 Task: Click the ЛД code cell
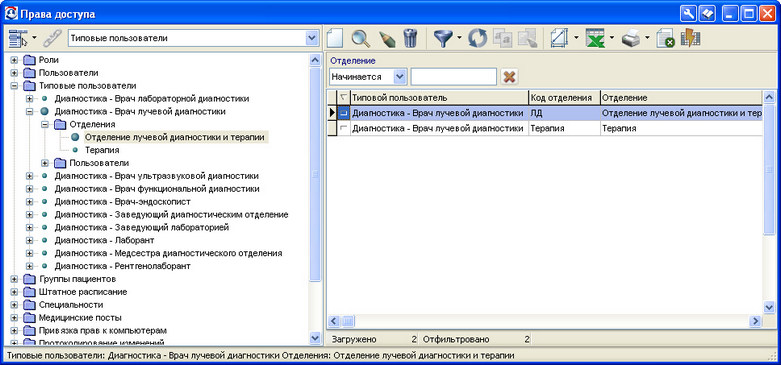coord(565,114)
